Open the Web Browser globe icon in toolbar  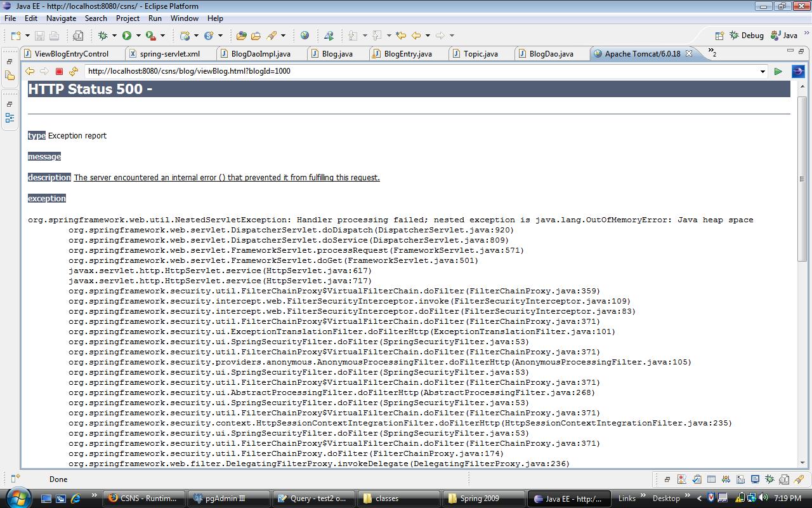(x=304, y=36)
